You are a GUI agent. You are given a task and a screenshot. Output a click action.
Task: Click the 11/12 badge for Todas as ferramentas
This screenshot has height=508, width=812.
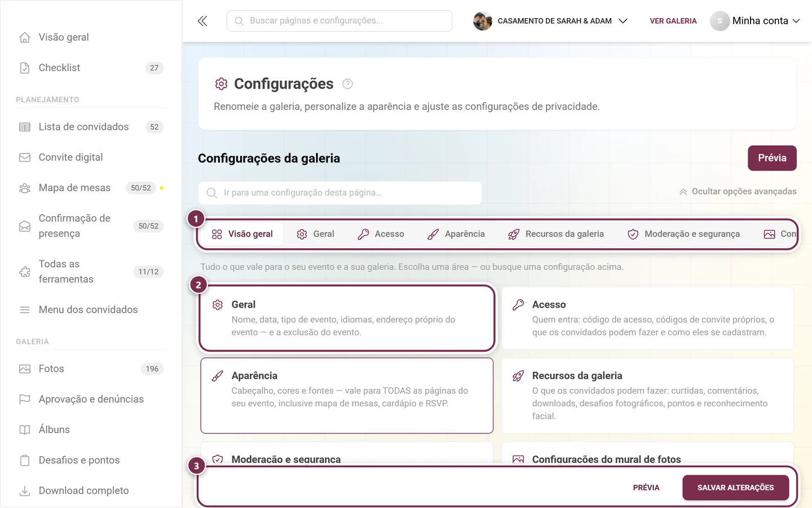148,272
